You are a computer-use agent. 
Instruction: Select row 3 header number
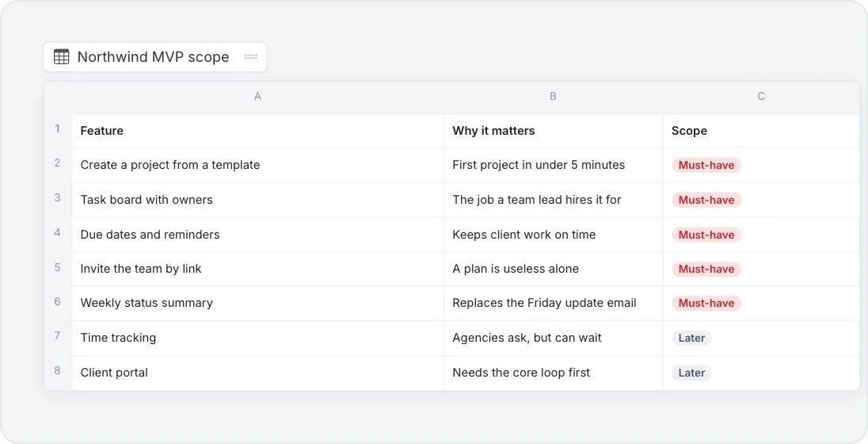click(x=58, y=198)
